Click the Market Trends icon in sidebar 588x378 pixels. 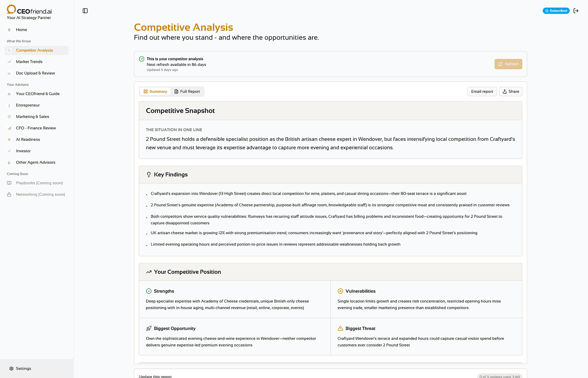pyautogui.click(x=9, y=62)
